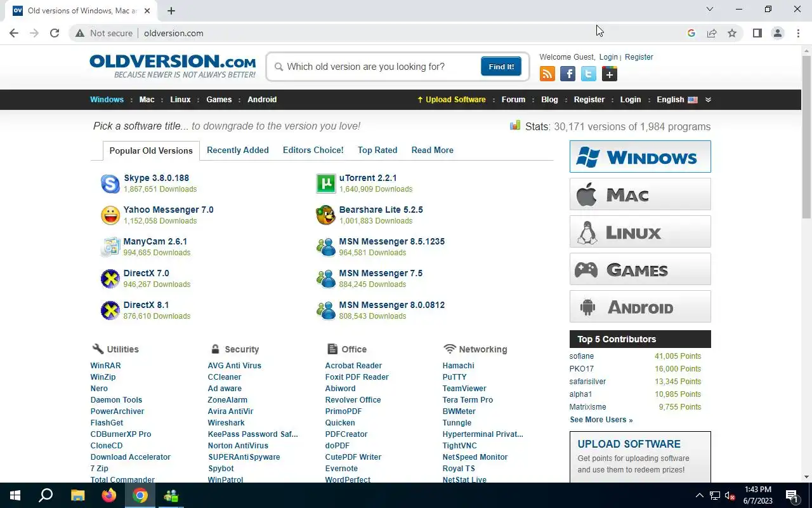Open the Chrome tab search chevron
The image size is (812, 508).
(710, 10)
